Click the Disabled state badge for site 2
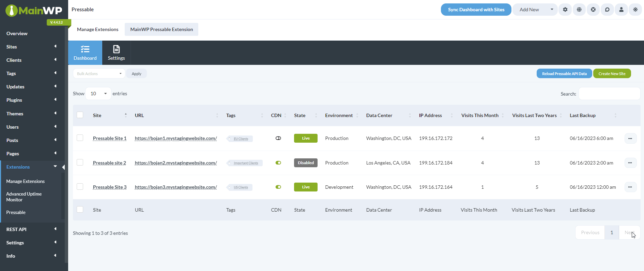 [306, 163]
